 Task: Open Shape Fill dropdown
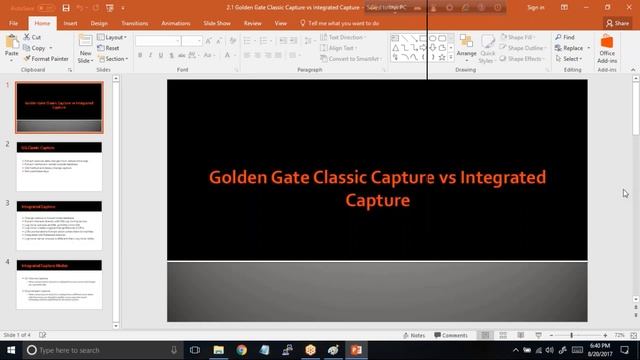coord(519,37)
